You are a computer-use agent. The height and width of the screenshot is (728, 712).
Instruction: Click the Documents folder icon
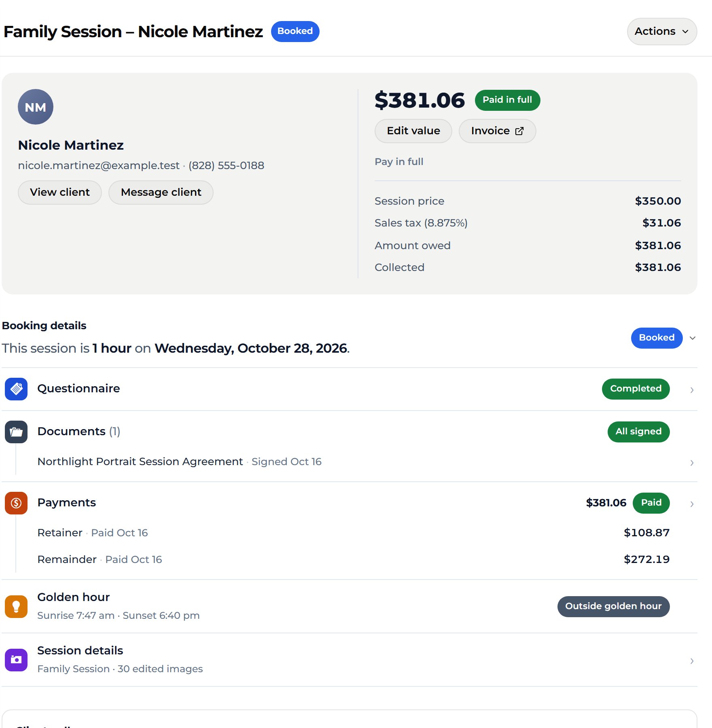[x=16, y=432]
